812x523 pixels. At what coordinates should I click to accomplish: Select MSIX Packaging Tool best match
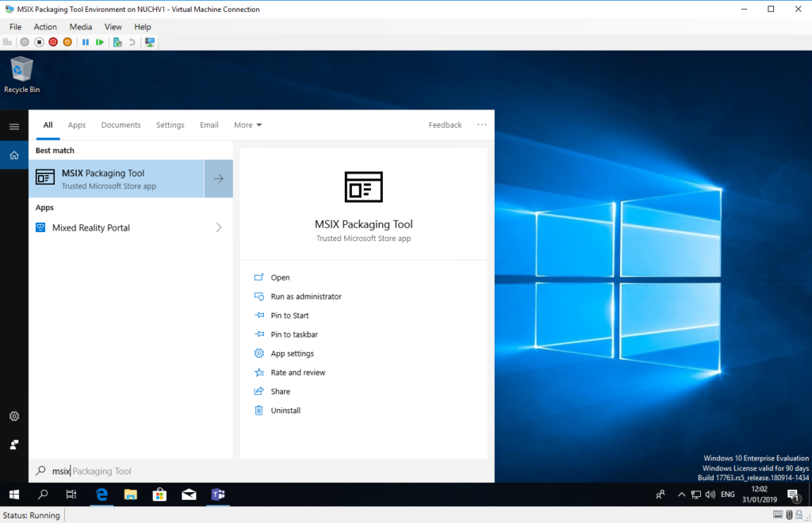coord(117,178)
